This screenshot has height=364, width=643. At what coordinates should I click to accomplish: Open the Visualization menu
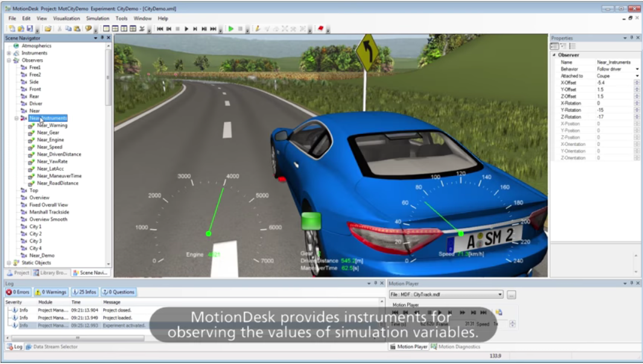(x=66, y=19)
